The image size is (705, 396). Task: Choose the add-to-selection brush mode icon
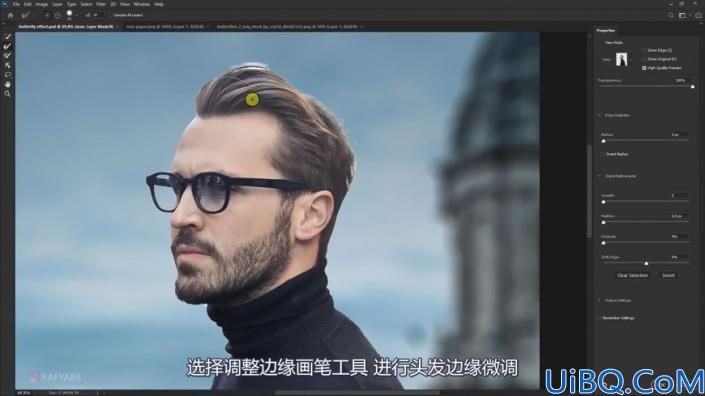click(47, 15)
